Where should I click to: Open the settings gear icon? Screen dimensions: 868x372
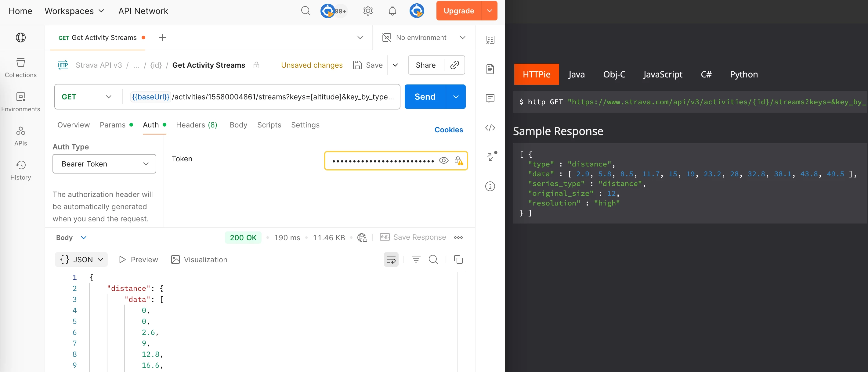coord(368,11)
